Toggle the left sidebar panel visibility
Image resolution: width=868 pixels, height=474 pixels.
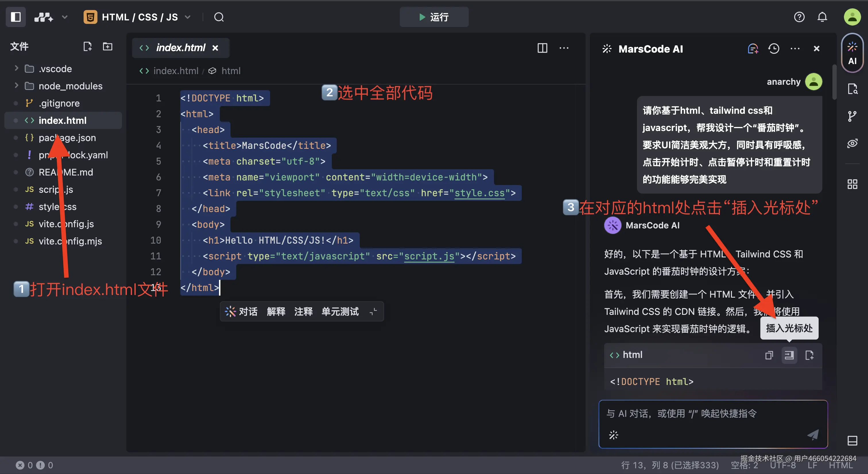[15, 17]
